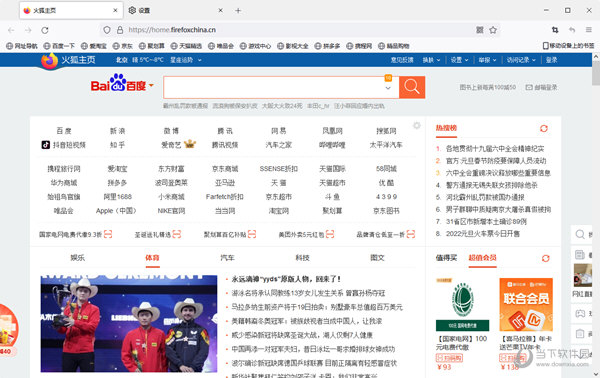Image resolution: width=600 pixels, height=378 pixels.
Task: Open the Apple（中国） link
Action: tap(116, 211)
